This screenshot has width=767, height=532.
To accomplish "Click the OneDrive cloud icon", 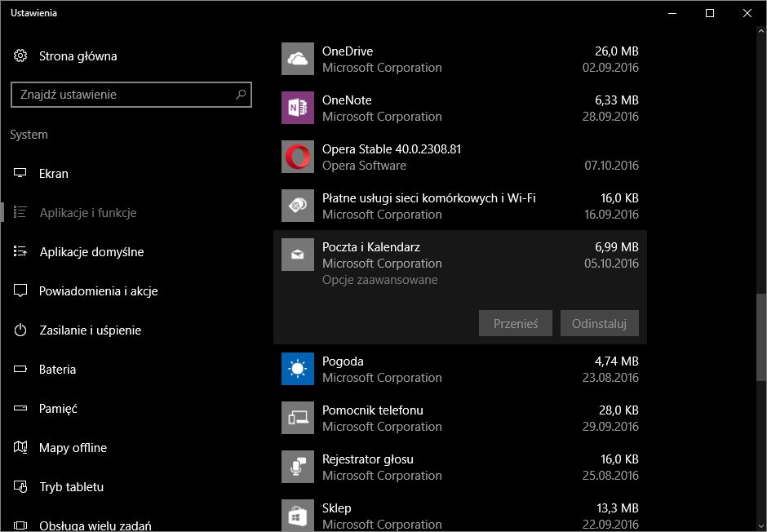I will point(297,59).
